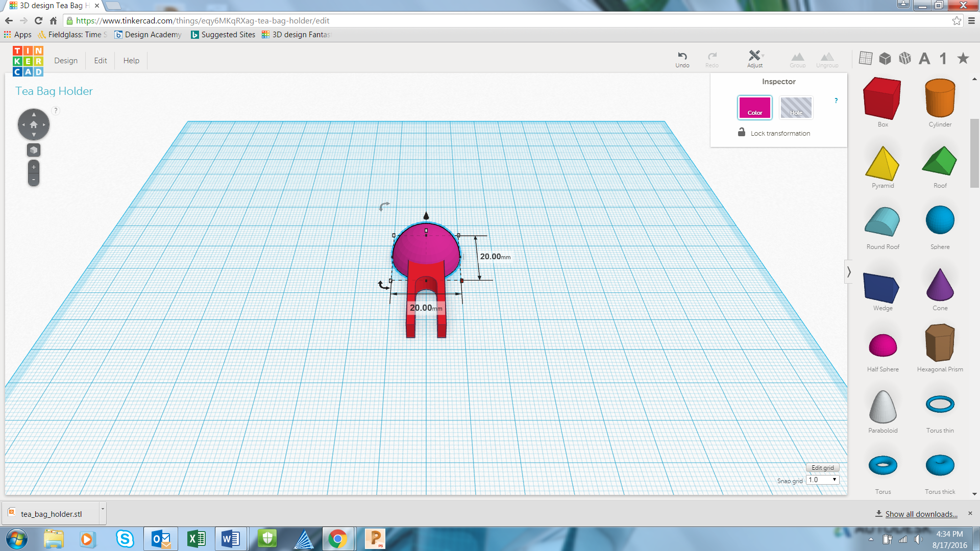Screen dimensions: 980x551
Task: Open the Design Academy bookmark
Action: (148, 35)
